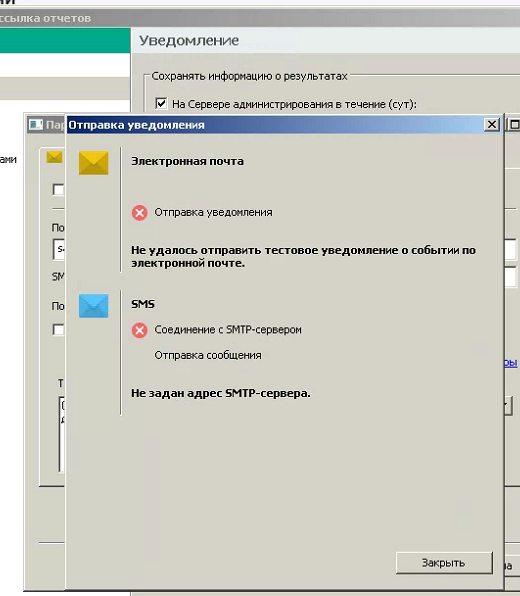Toggle На Сервере администрирования в течение checkbox
520x596 pixels.
coord(161,103)
